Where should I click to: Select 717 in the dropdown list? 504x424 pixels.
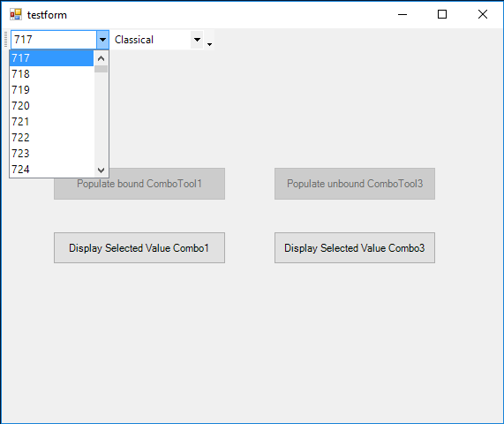tap(51, 58)
